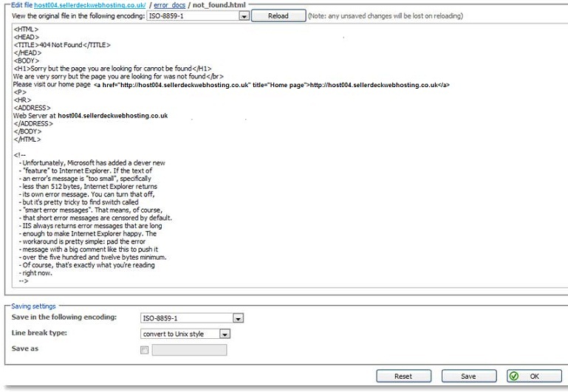Click the Save as filename field
Viewport: 568px width, 392px height.
189,350
